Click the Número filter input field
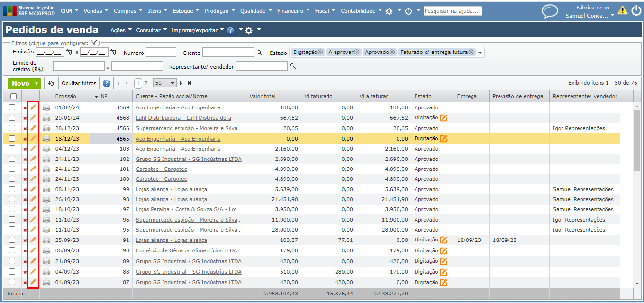The width and height of the screenshot is (644, 303). (x=161, y=53)
